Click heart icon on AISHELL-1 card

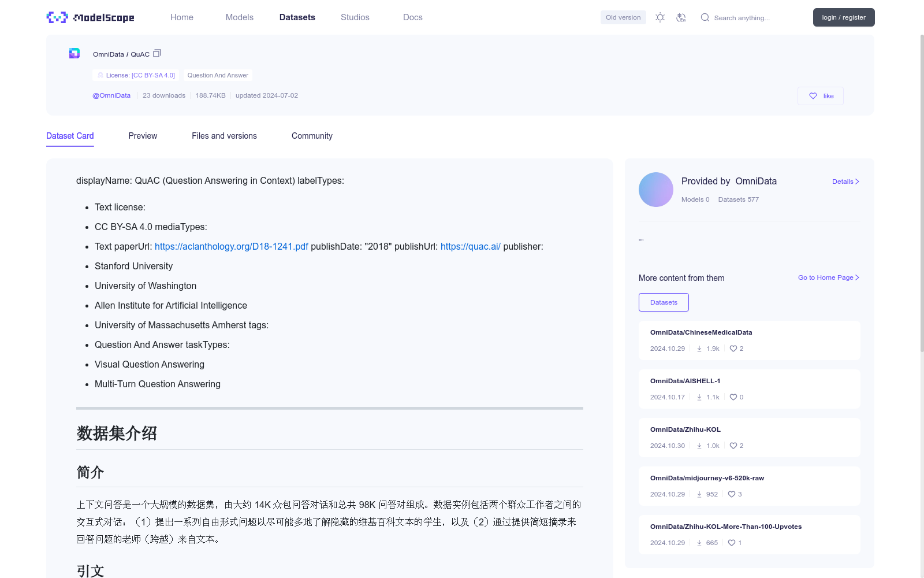click(733, 397)
